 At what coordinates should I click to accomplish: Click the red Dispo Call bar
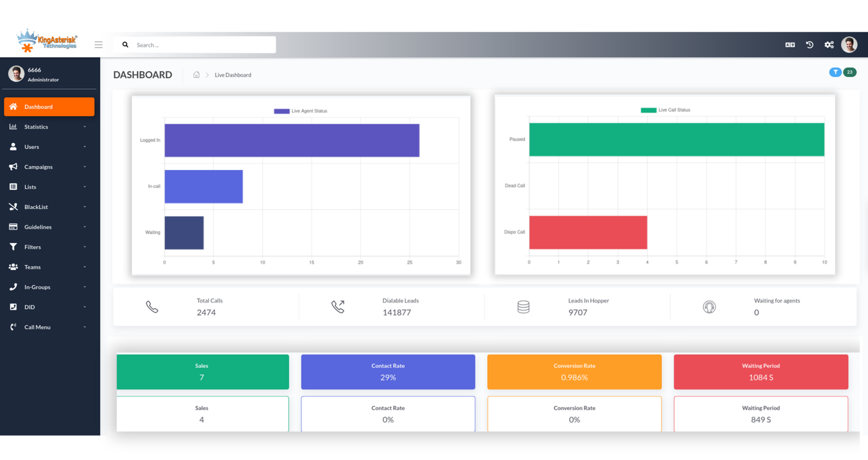[588, 232]
